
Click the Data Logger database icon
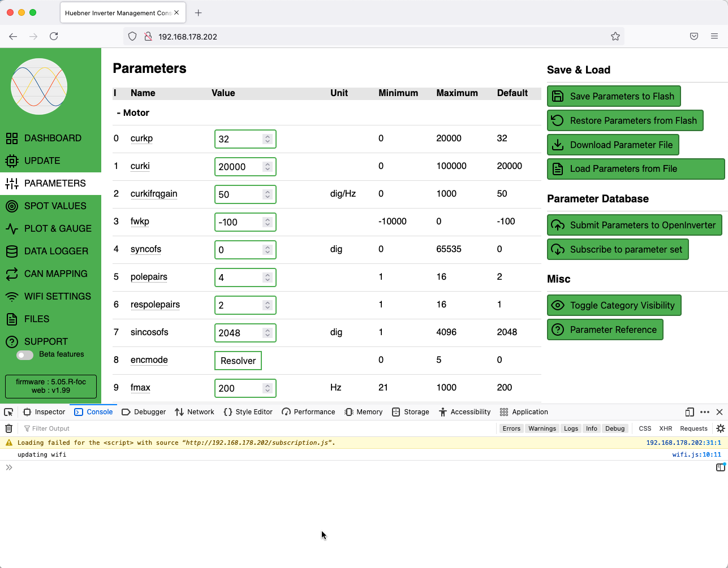tap(12, 252)
